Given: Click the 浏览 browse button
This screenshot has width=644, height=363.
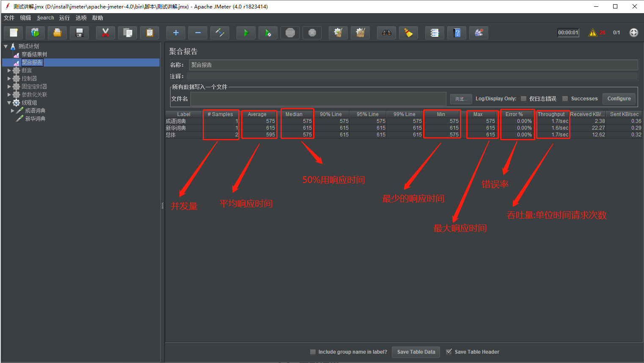Looking at the screenshot, I should pyautogui.click(x=461, y=99).
